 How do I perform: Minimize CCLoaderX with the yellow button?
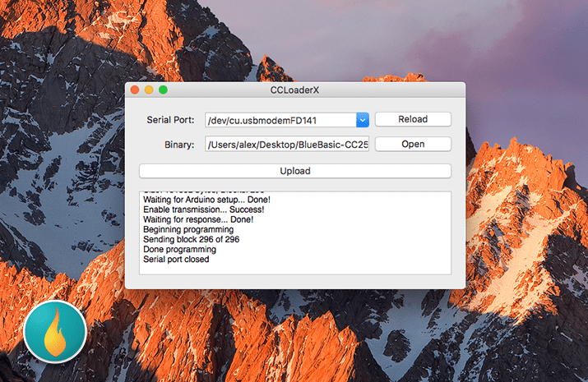149,90
